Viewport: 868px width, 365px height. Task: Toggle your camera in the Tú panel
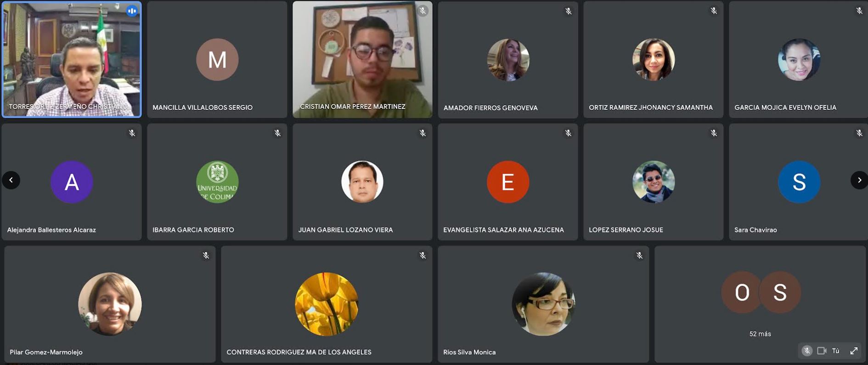pyautogui.click(x=822, y=351)
